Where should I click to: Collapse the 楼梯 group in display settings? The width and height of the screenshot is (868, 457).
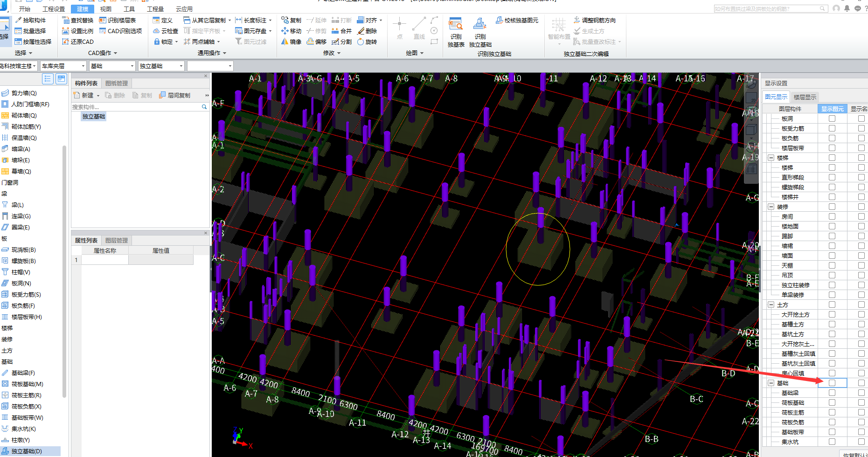771,158
